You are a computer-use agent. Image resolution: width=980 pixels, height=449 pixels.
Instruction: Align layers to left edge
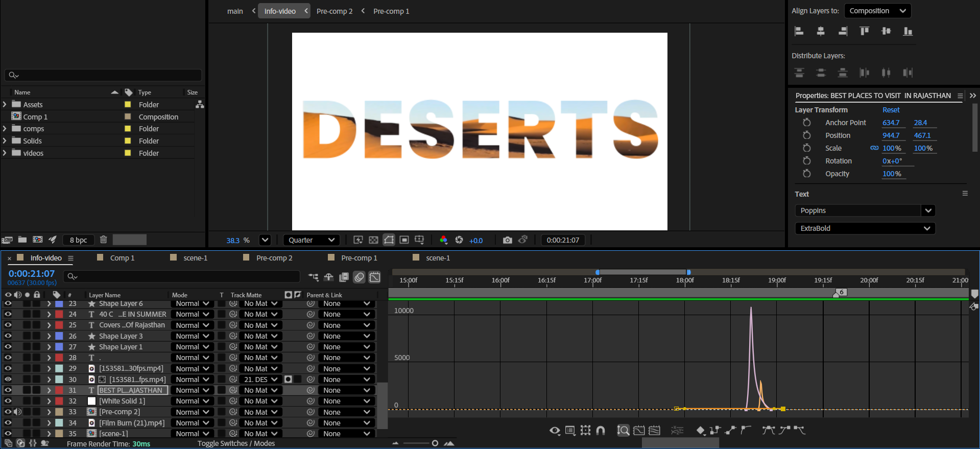(799, 31)
